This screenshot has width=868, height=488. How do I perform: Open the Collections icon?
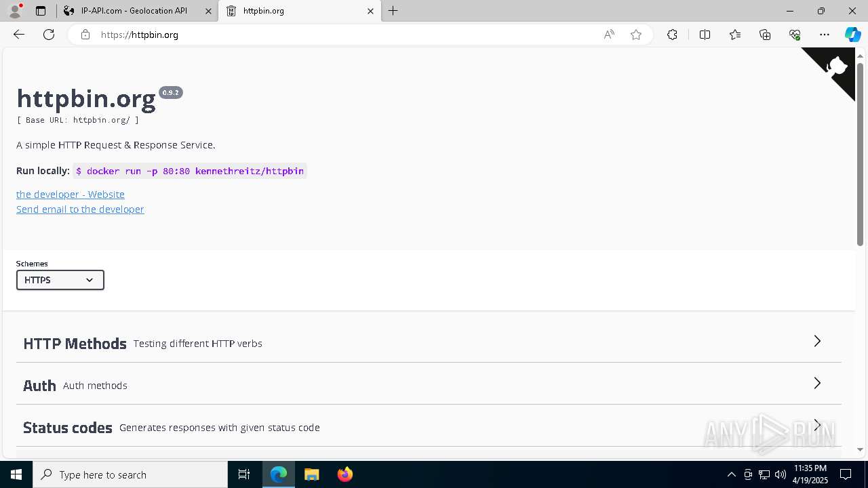(765, 35)
